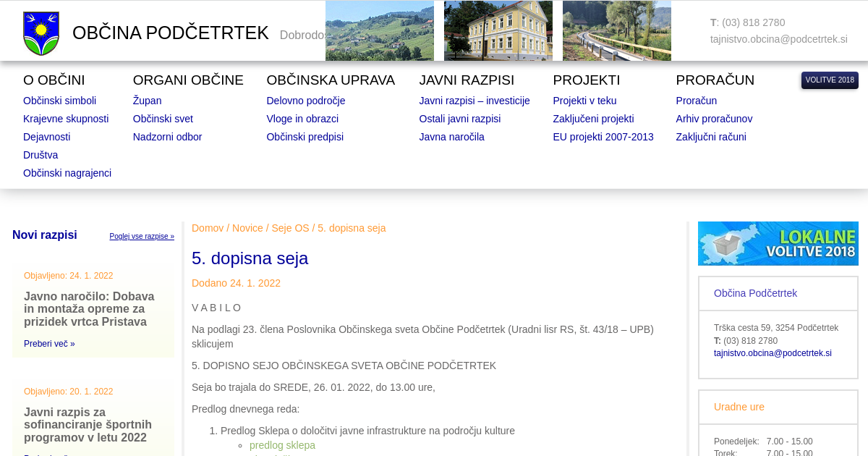
Task: Go to Domov in breadcrumb
Action: (208, 228)
